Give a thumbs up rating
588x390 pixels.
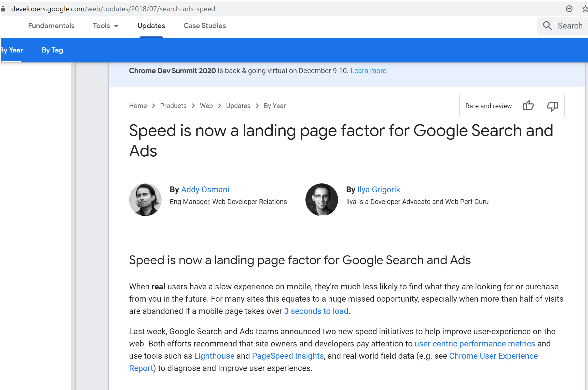(x=528, y=105)
